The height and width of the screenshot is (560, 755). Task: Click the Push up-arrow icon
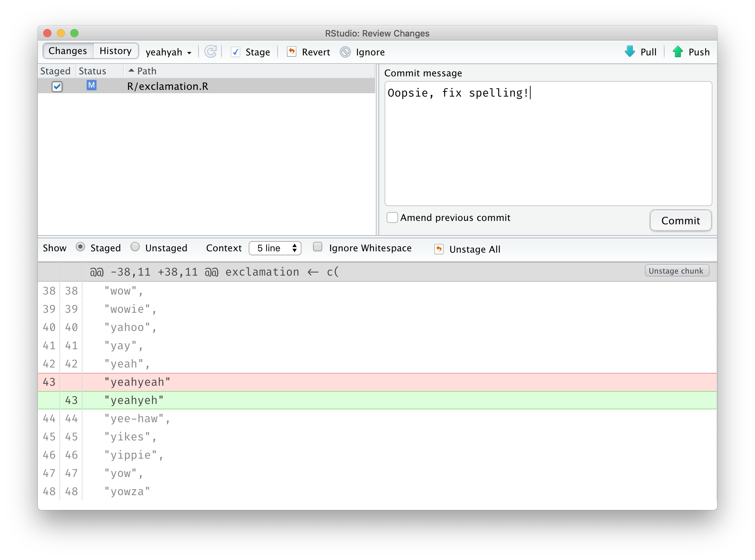coord(678,52)
